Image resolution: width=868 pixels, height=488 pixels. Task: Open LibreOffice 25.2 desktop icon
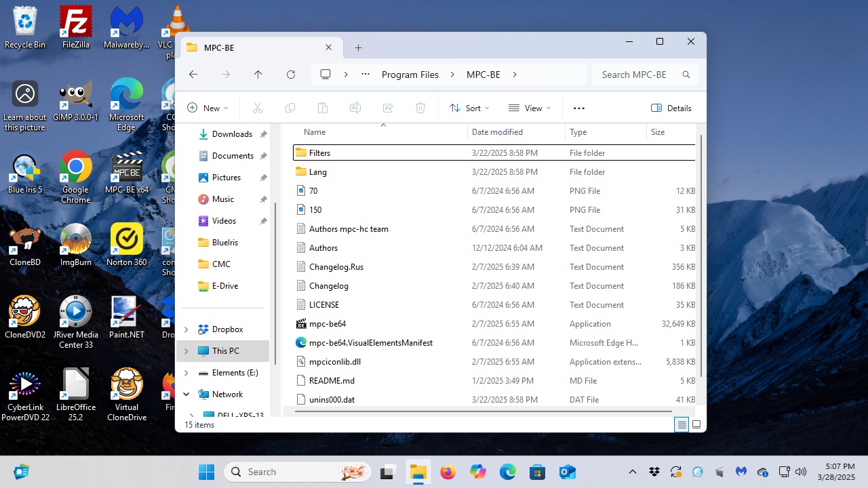pos(76,395)
